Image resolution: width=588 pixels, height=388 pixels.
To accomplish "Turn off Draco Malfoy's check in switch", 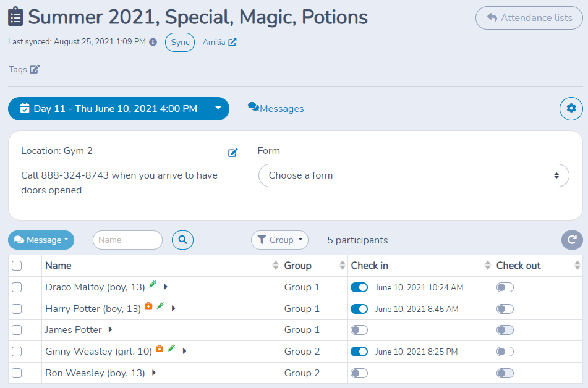I will [x=359, y=287].
